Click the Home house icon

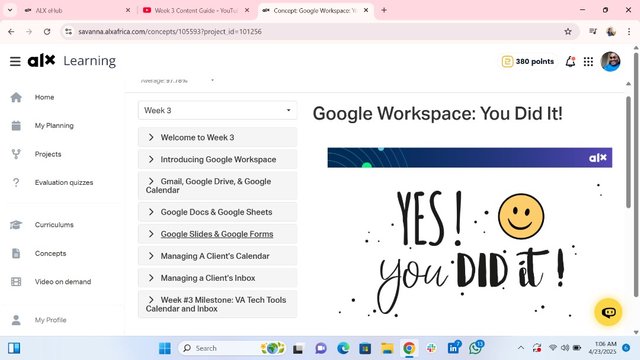point(16,97)
